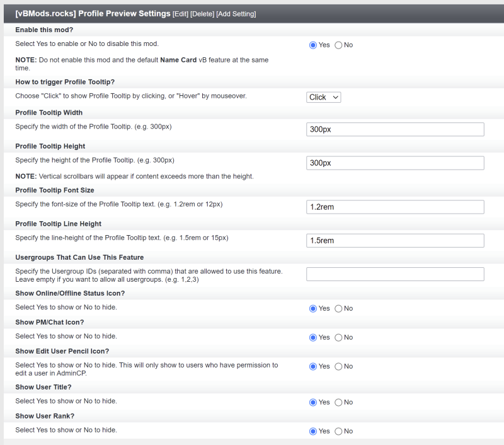Select Yes for Show PM/Chat Icon
The height and width of the screenshot is (445, 504).
(312, 338)
